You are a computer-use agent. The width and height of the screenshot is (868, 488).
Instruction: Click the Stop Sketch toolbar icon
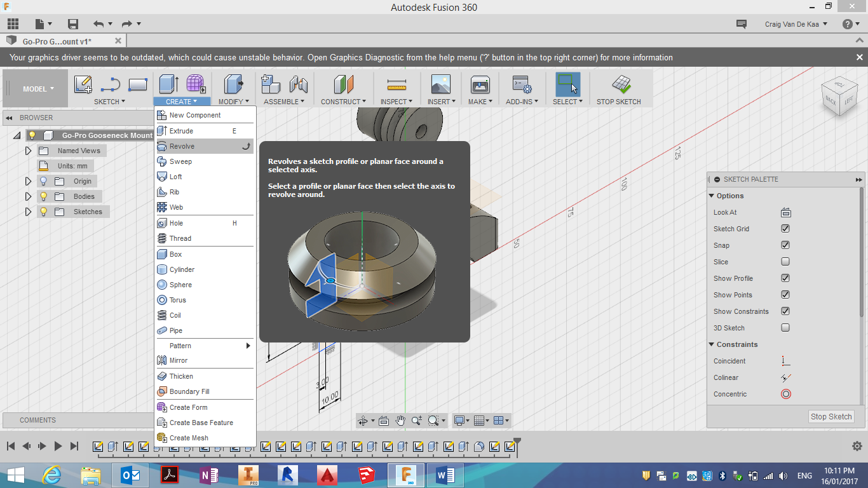click(x=621, y=85)
